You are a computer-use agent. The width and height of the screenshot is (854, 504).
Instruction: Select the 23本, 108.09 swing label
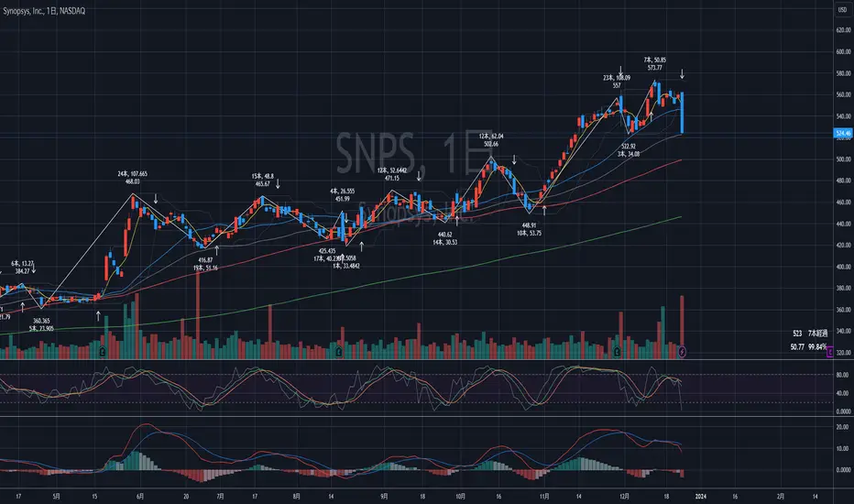pyautogui.click(x=617, y=78)
